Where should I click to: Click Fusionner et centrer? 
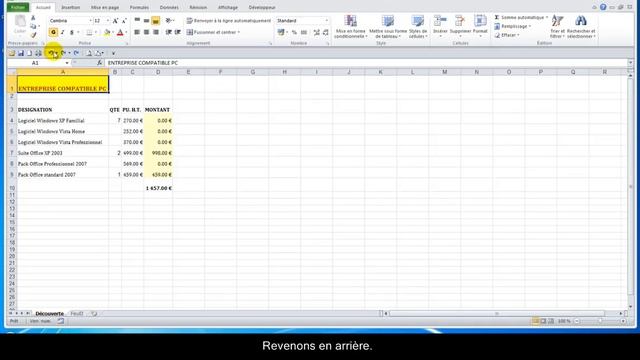click(213, 32)
